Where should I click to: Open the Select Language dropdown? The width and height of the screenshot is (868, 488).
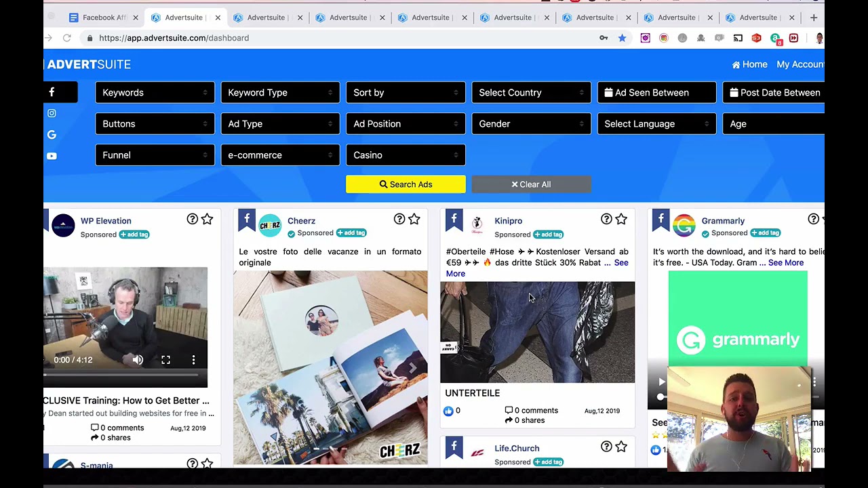pos(656,124)
